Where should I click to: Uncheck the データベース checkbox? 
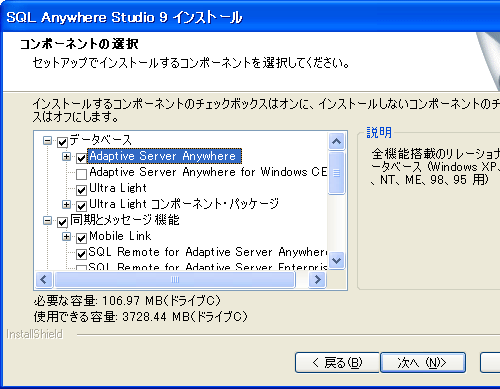[x=62, y=142]
